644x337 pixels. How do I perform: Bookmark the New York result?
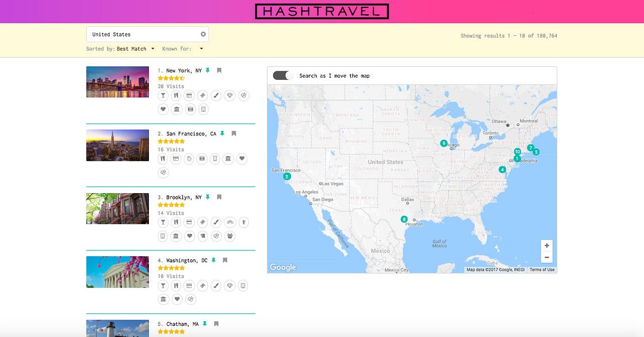(219, 71)
